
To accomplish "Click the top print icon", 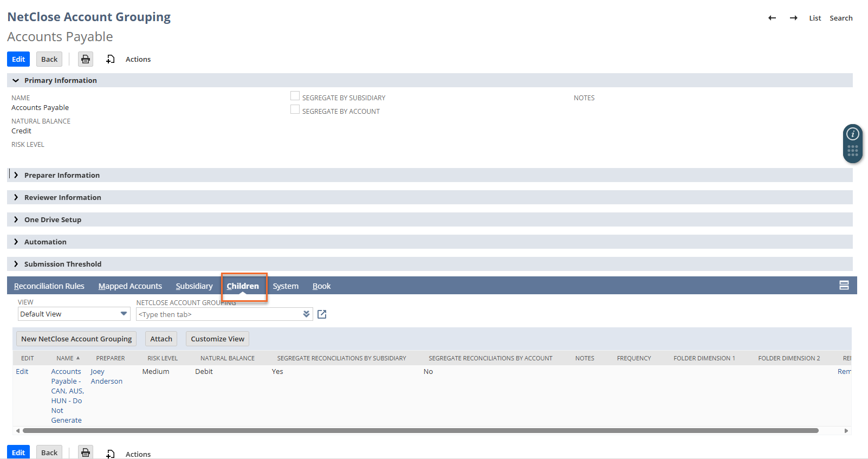I will tap(86, 59).
